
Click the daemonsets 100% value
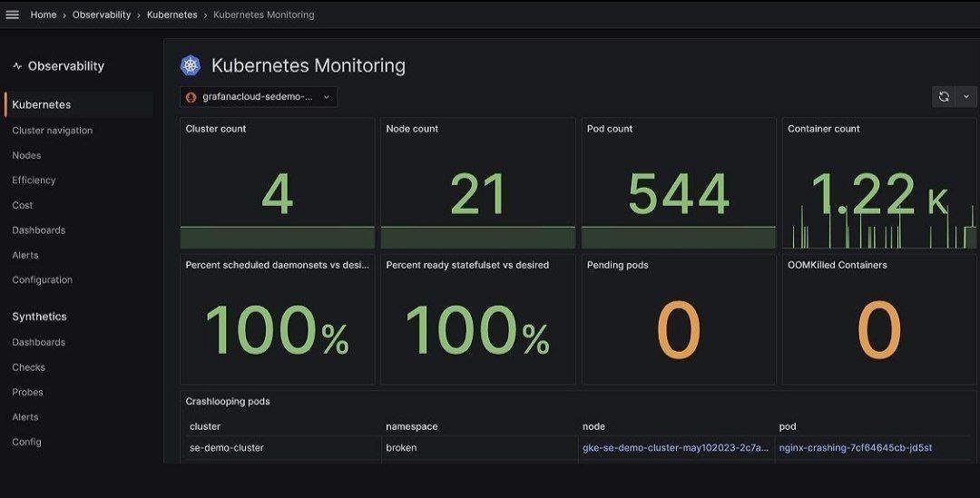click(x=278, y=330)
